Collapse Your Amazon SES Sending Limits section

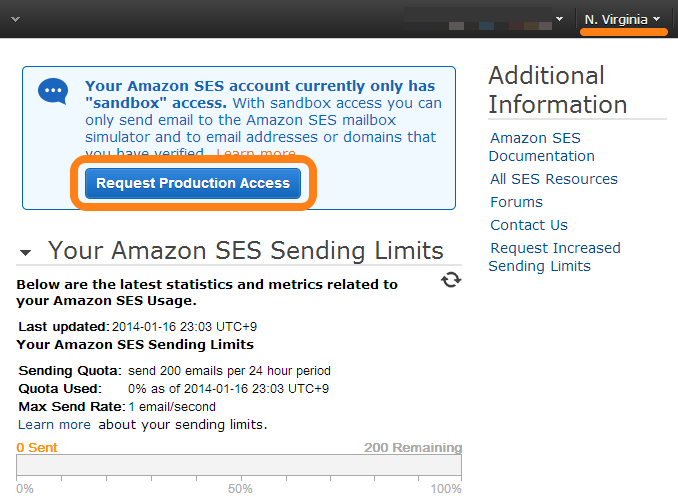pos(26,252)
